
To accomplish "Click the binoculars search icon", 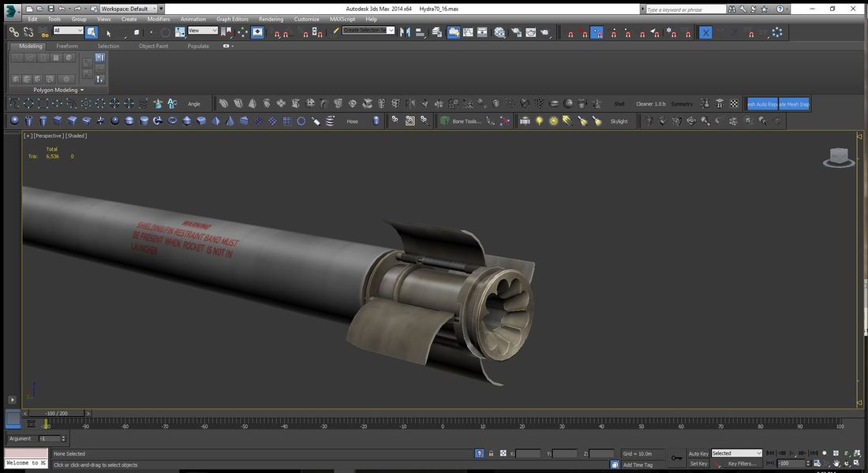I will tap(731, 9).
